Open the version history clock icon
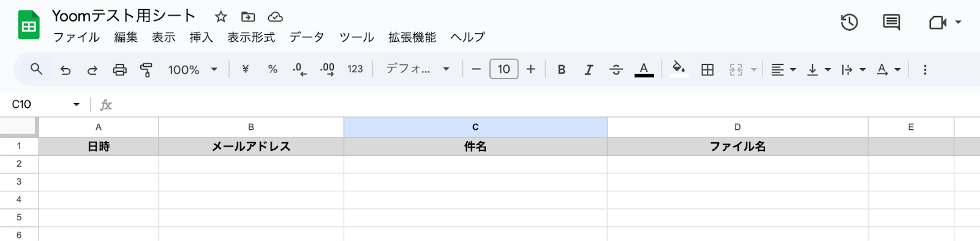 tap(849, 23)
